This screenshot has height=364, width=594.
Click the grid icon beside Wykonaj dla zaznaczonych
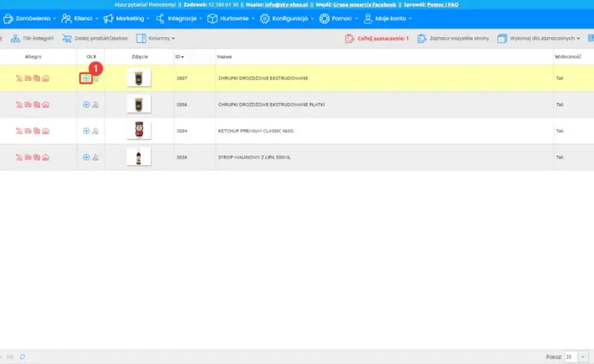click(x=591, y=38)
